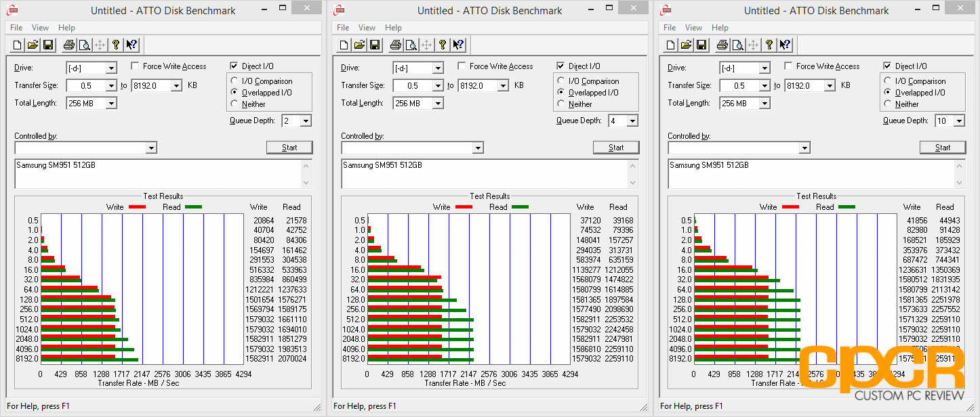The image size is (980, 417).
Task: Select Neither radio in the Queue Depth 10 window
Action: pyautogui.click(x=888, y=104)
